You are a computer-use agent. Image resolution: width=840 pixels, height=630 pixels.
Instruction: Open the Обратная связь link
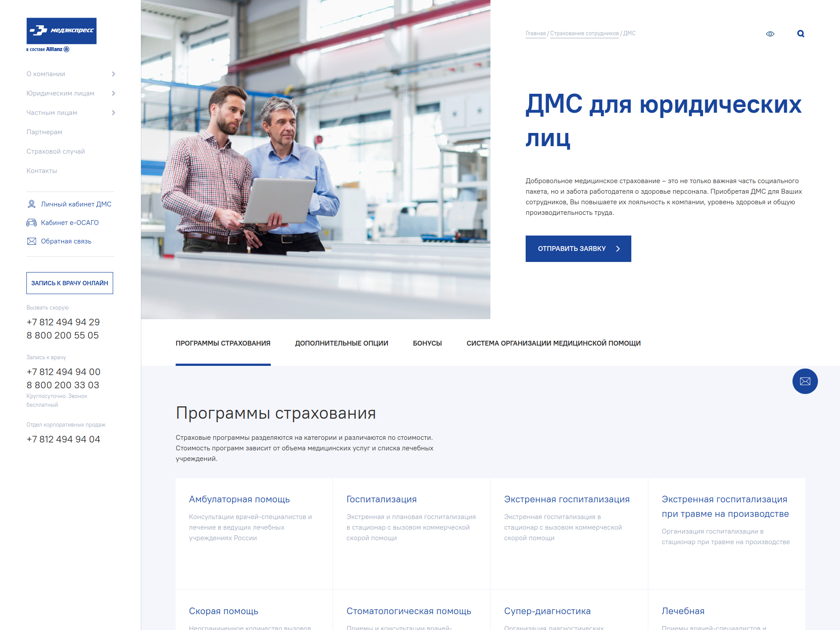[x=66, y=241]
